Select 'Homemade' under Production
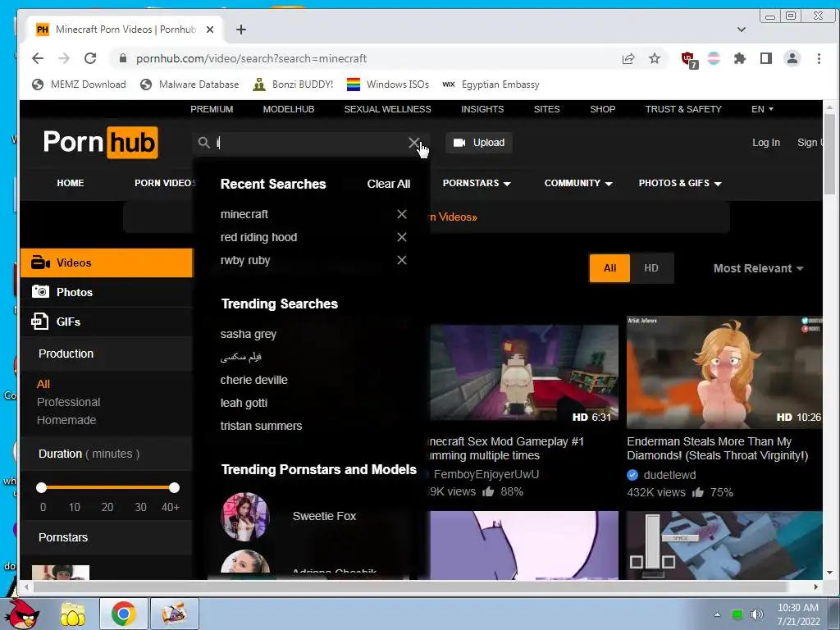This screenshot has width=840, height=630. point(66,420)
